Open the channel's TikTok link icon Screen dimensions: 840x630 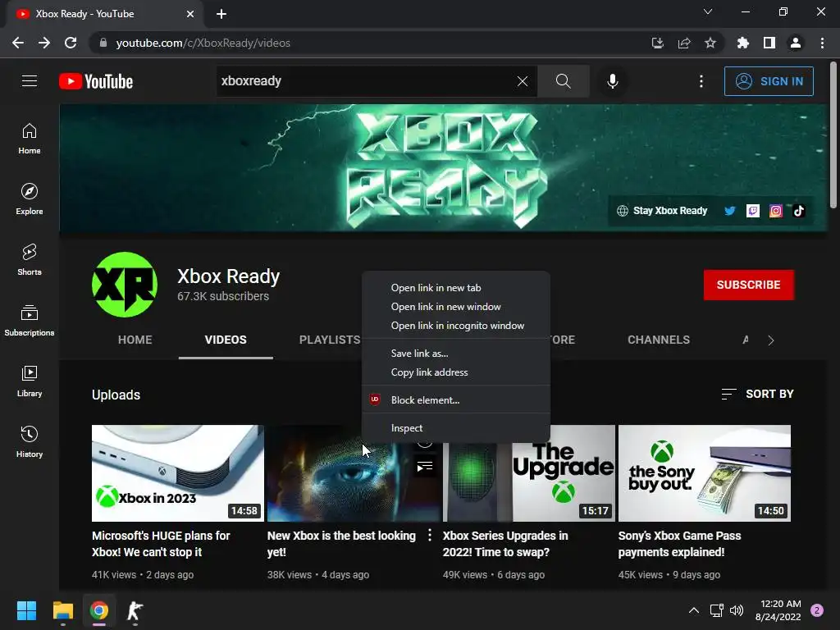pyautogui.click(x=799, y=211)
